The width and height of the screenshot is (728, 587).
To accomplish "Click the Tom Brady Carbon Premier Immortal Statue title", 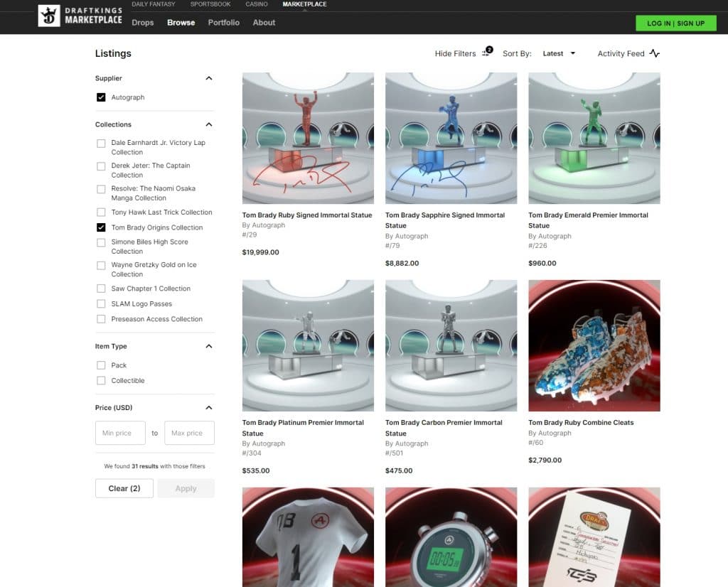I will tap(444, 428).
